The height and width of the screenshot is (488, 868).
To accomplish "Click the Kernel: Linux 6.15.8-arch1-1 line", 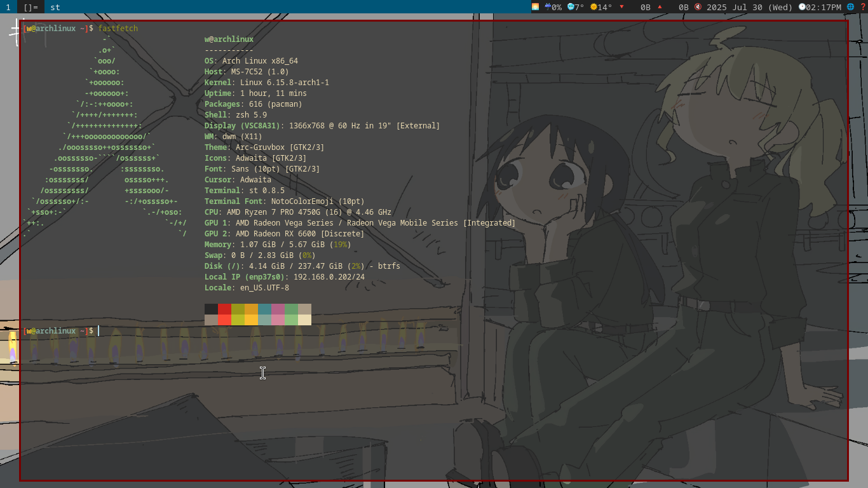I will 267,83.
